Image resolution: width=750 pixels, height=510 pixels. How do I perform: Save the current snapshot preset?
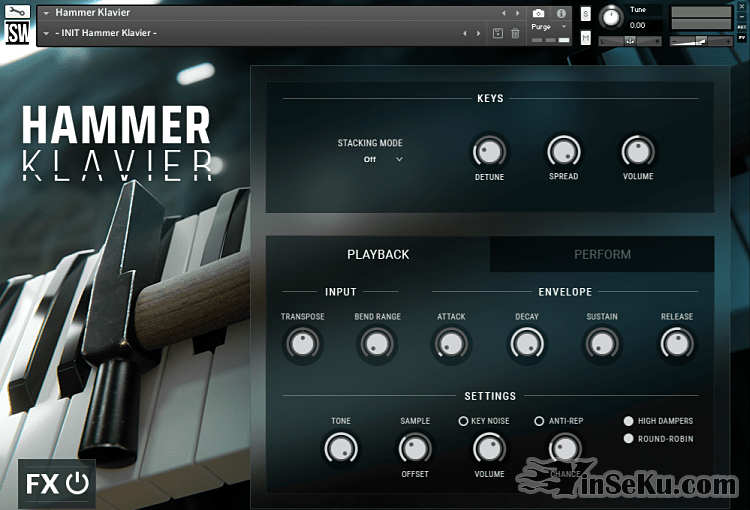point(498,34)
